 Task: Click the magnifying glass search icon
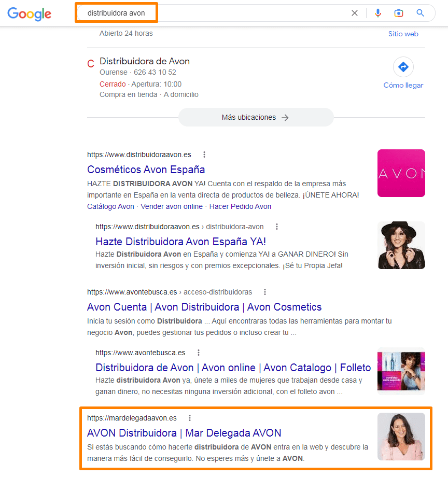[420, 13]
